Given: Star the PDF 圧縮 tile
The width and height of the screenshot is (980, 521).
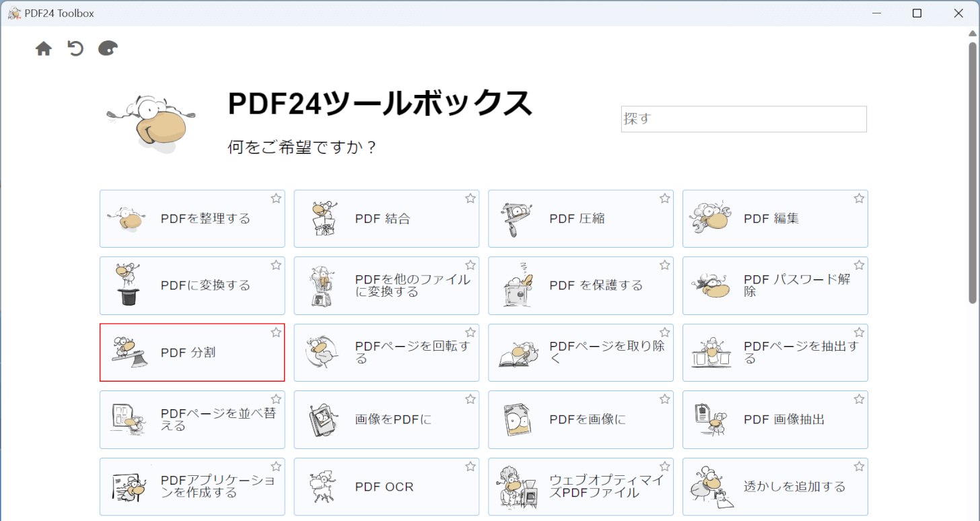Looking at the screenshot, I should tap(665, 199).
